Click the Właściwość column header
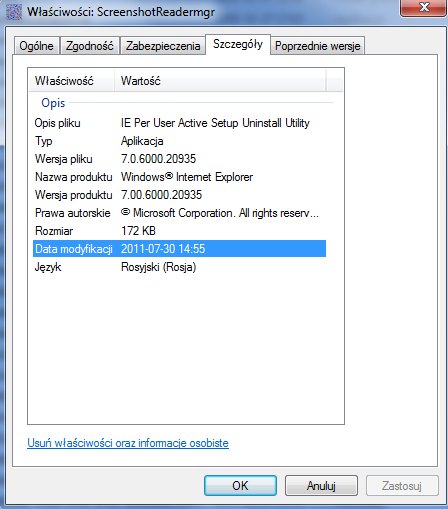448x509 pixels. point(72,81)
